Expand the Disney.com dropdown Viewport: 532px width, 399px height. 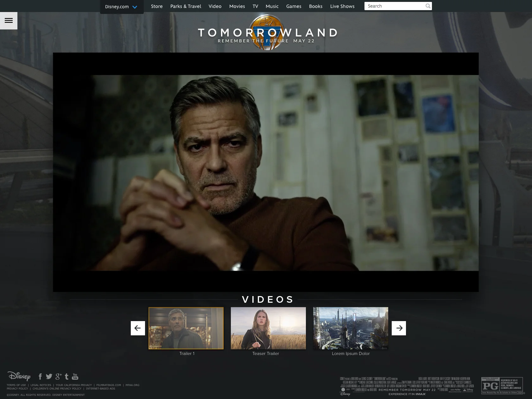(122, 7)
